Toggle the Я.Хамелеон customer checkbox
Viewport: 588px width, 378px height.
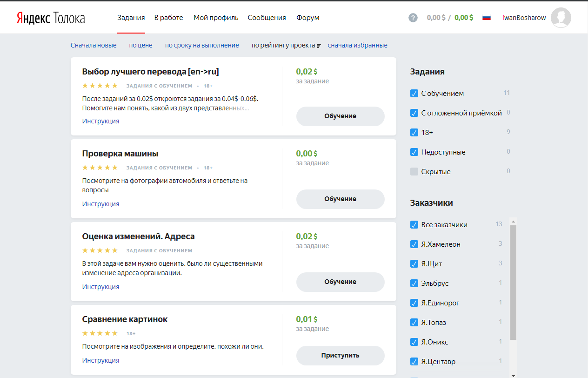pyautogui.click(x=414, y=244)
